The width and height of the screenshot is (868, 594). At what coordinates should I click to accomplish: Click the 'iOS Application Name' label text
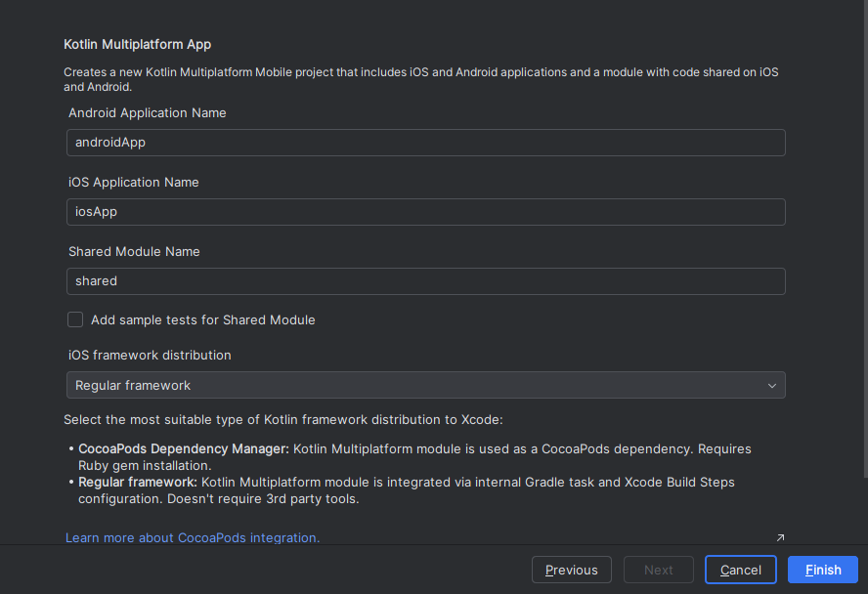(133, 183)
